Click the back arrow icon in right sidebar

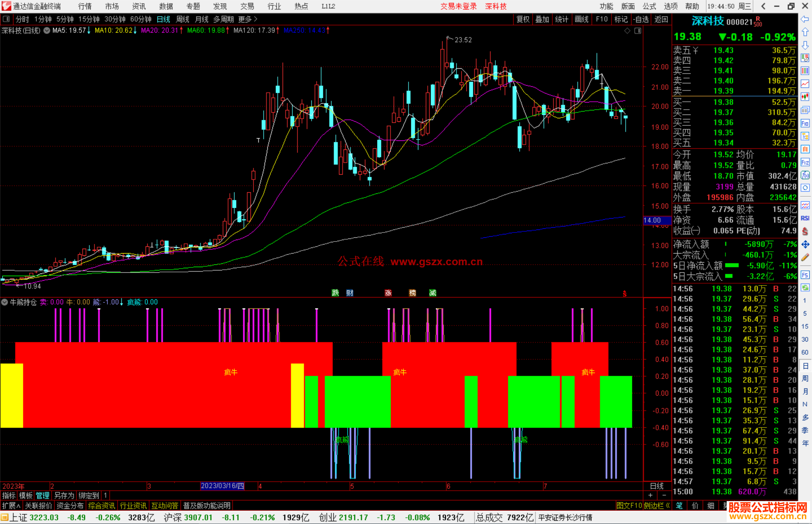pos(805,19)
